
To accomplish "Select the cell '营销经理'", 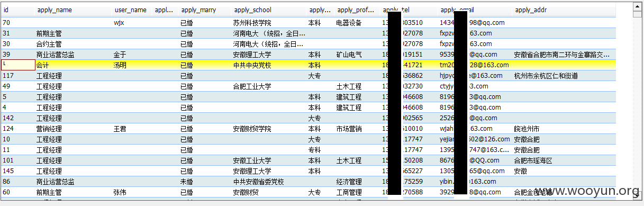I will tap(49, 129).
